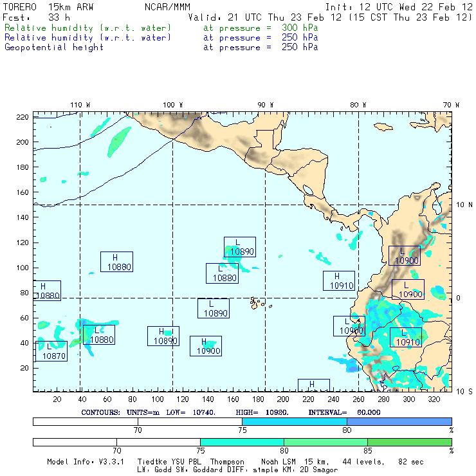
Task: Select the turquoise 75–80% swatch in the lower color bar
Action: (242, 442)
